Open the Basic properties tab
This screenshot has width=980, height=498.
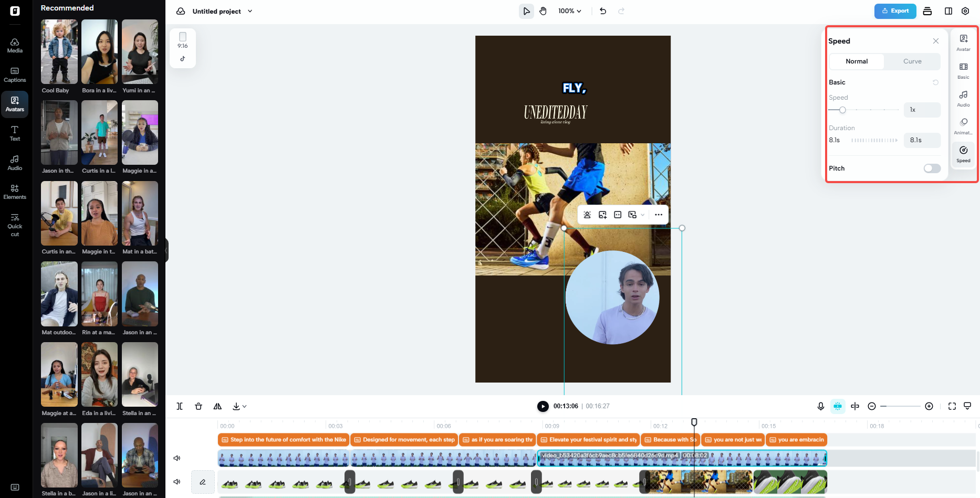(x=963, y=70)
